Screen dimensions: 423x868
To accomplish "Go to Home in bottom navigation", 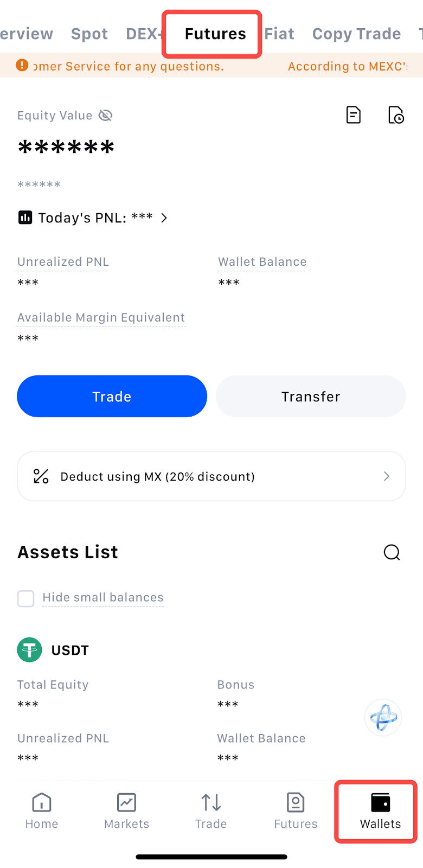I will click(x=42, y=811).
